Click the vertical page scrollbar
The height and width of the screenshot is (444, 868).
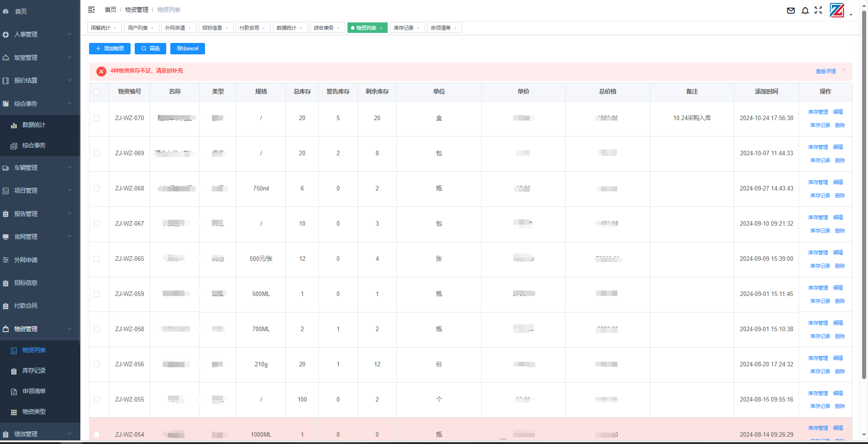(864, 183)
